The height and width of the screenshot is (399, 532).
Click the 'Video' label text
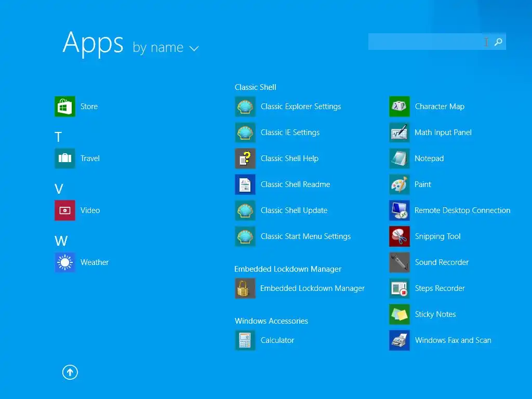pyautogui.click(x=90, y=210)
